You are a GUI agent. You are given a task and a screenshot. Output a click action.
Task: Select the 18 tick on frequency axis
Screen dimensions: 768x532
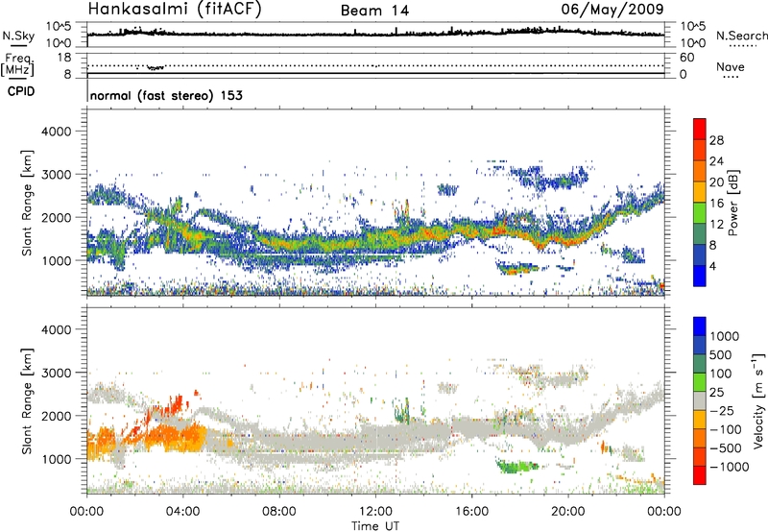click(x=64, y=58)
